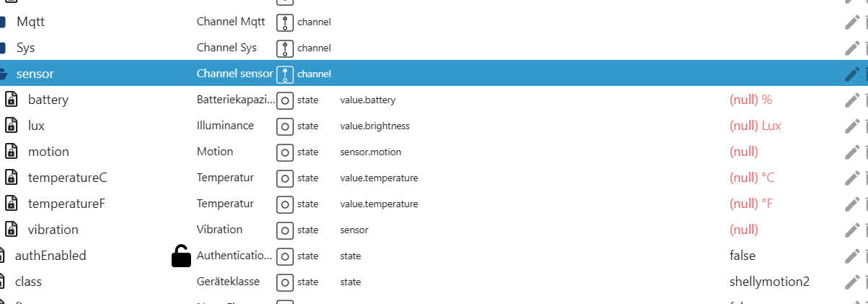Expand the Mqtt folder
Screen dimensions: 868x304
pyautogui.click(x=3, y=22)
